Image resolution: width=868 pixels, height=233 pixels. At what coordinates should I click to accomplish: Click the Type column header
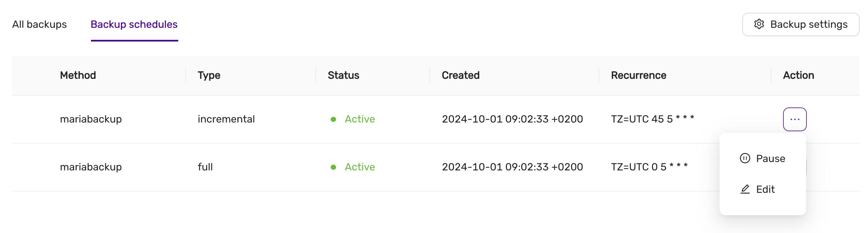pyautogui.click(x=209, y=75)
